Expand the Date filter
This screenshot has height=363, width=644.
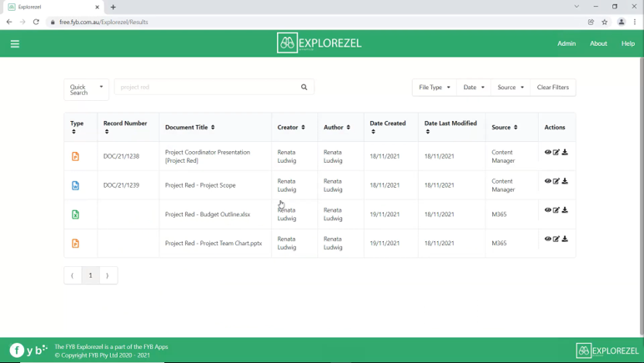tap(474, 88)
